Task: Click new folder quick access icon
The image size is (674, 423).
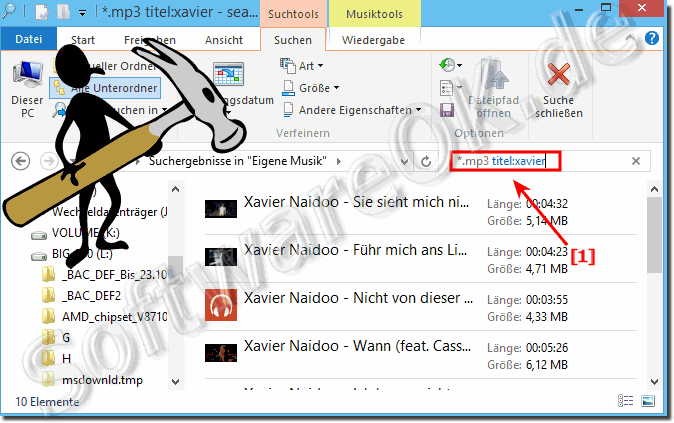Action: (63, 12)
